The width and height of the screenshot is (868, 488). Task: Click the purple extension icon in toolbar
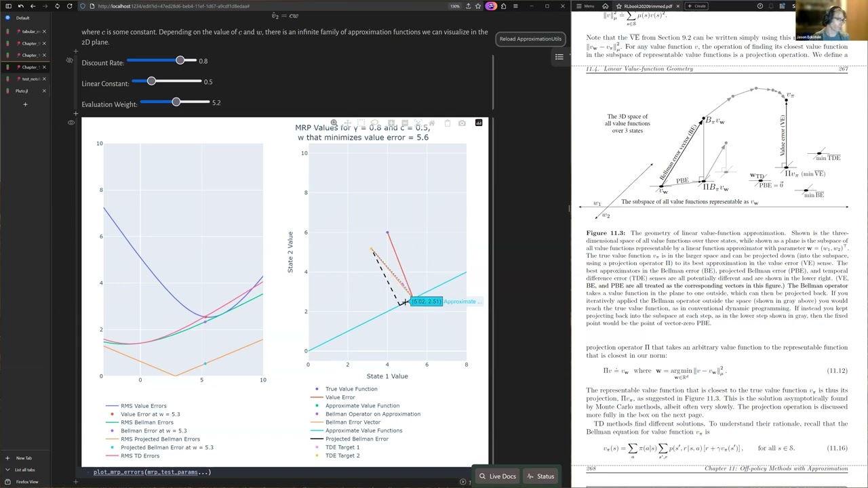tap(491, 6)
